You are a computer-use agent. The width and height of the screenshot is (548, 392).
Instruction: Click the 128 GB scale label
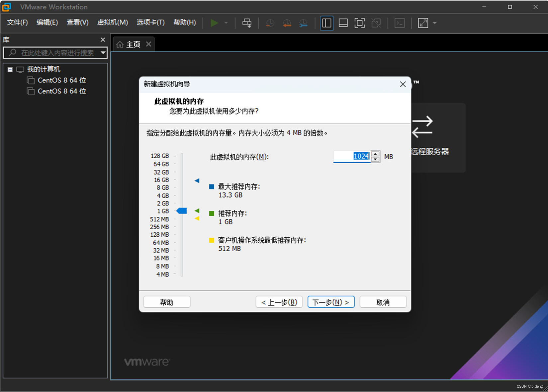160,156
